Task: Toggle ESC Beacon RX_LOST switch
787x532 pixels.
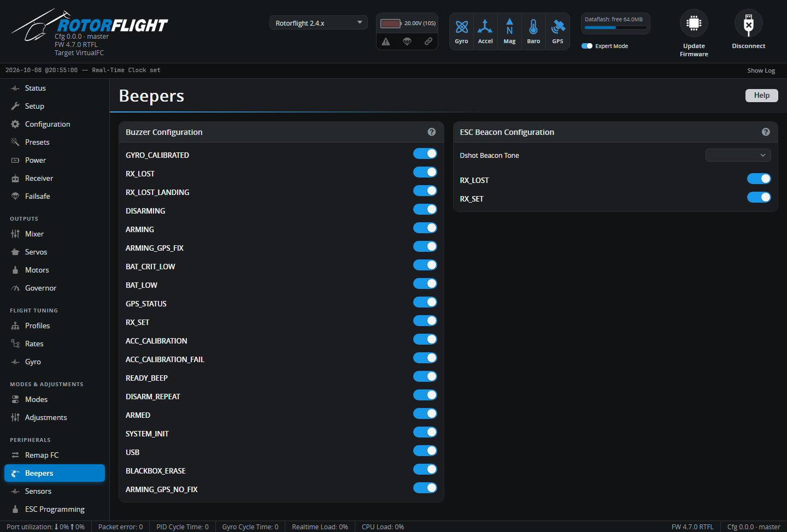Action: point(759,179)
